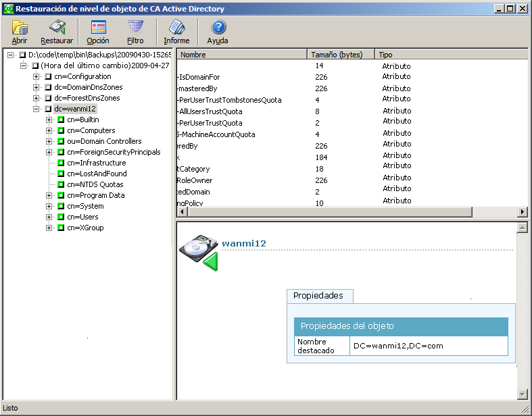Click the application icon in title bar
Viewport: 532px width, 416px height.
pos(8,9)
